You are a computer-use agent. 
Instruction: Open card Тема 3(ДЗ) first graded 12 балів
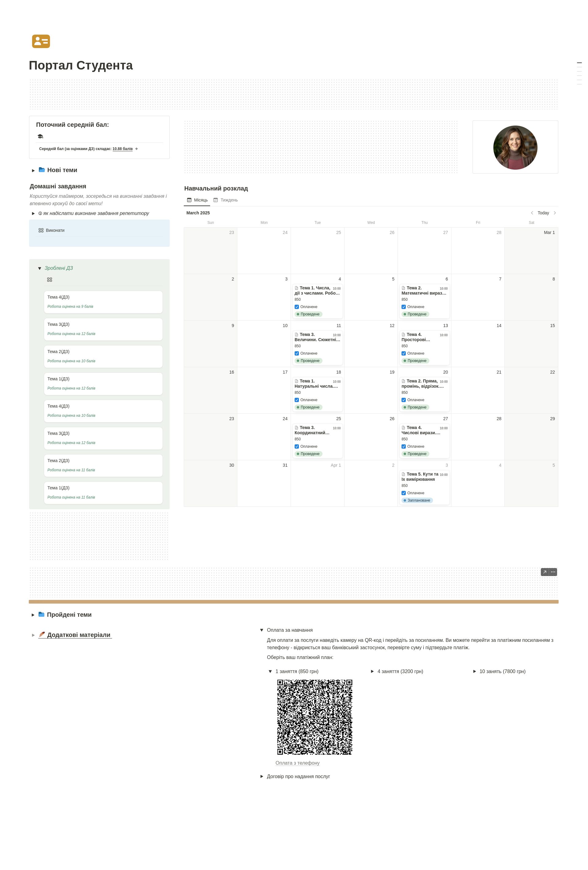click(103, 329)
